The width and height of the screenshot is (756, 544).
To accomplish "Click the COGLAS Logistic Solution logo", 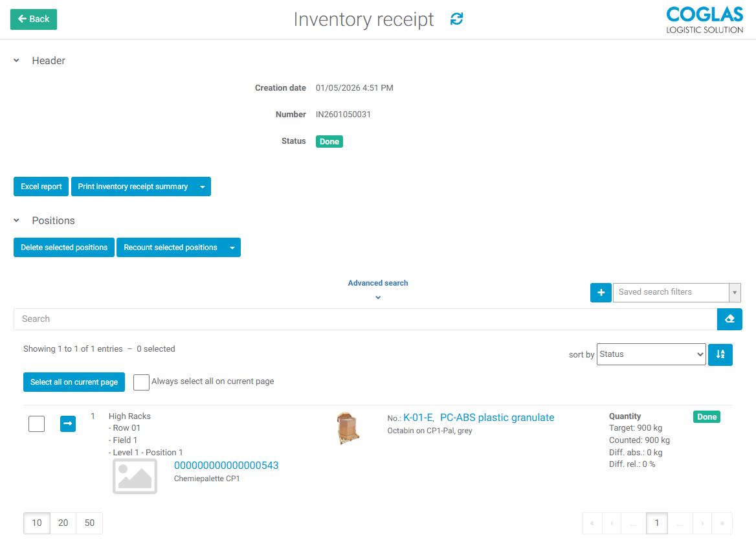I will [x=704, y=19].
